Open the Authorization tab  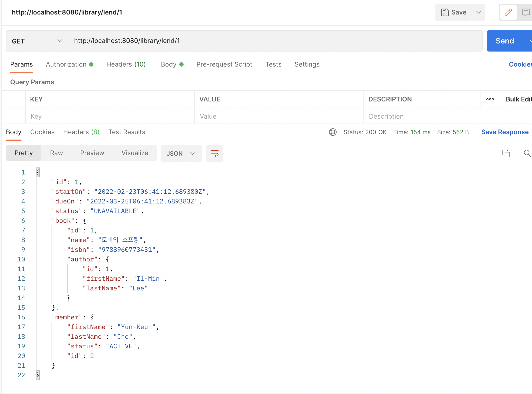66,64
